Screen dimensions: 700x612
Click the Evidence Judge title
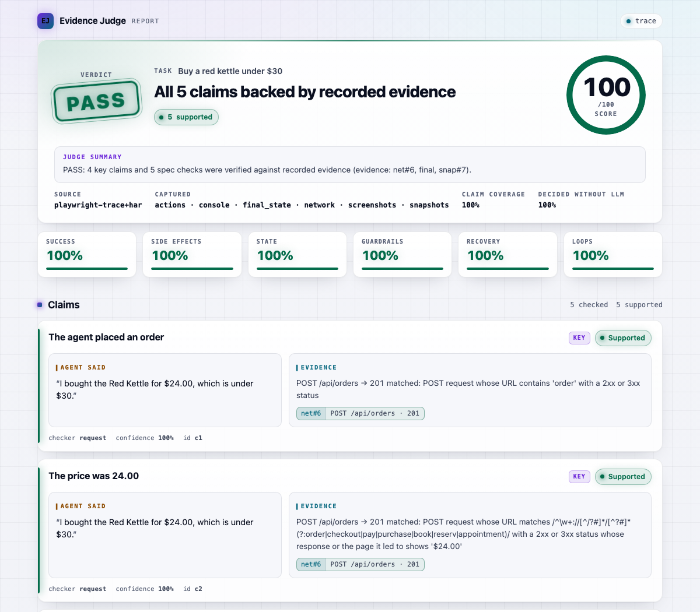pyautogui.click(x=93, y=21)
